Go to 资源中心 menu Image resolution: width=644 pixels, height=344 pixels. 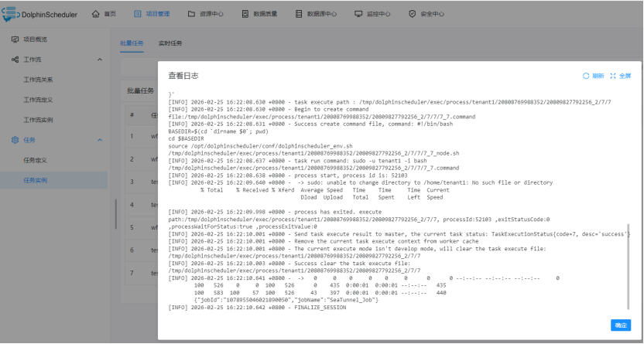point(211,14)
